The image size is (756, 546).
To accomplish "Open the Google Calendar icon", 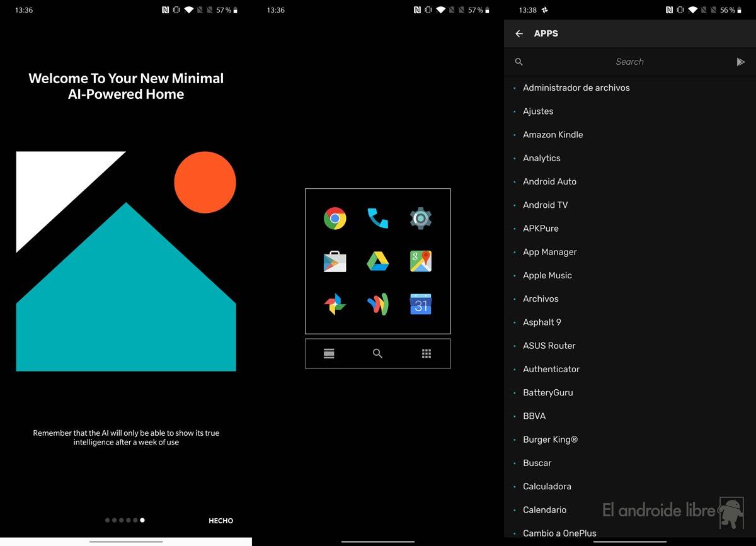I will pos(420,305).
